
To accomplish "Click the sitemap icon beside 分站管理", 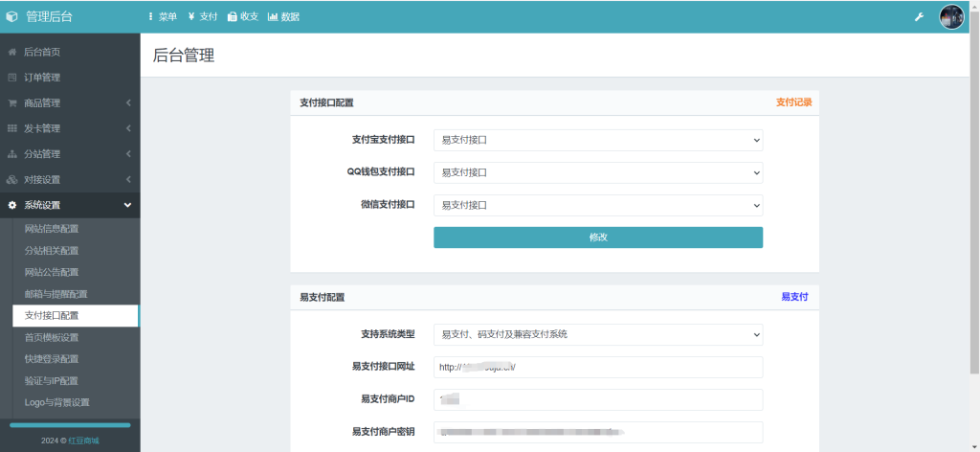I will (x=11, y=154).
